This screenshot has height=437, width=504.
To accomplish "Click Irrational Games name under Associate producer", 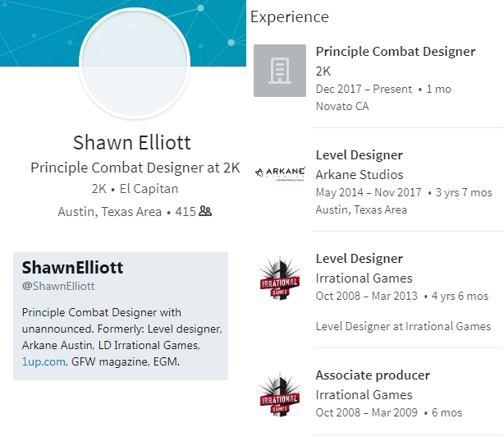I will (364, 395).
